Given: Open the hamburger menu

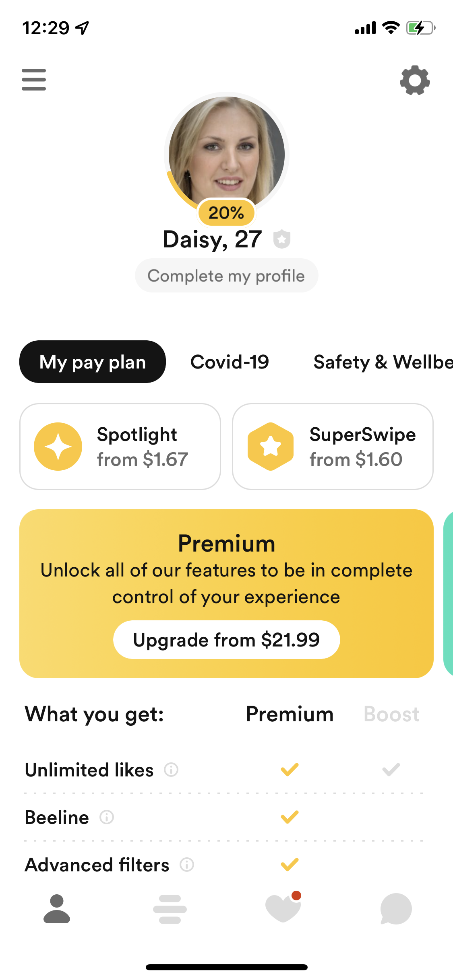Looking at the screenshot, I should tap(34, 79).
